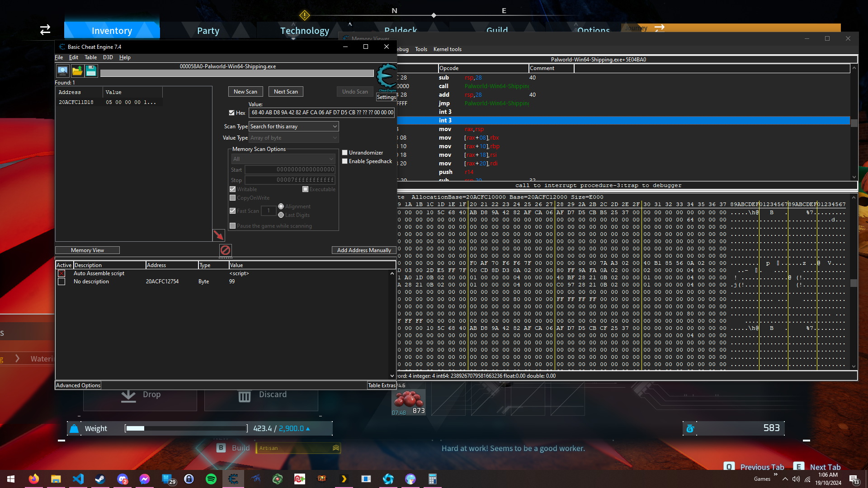Toggle the CopyOnWrite checkbox

233,198
